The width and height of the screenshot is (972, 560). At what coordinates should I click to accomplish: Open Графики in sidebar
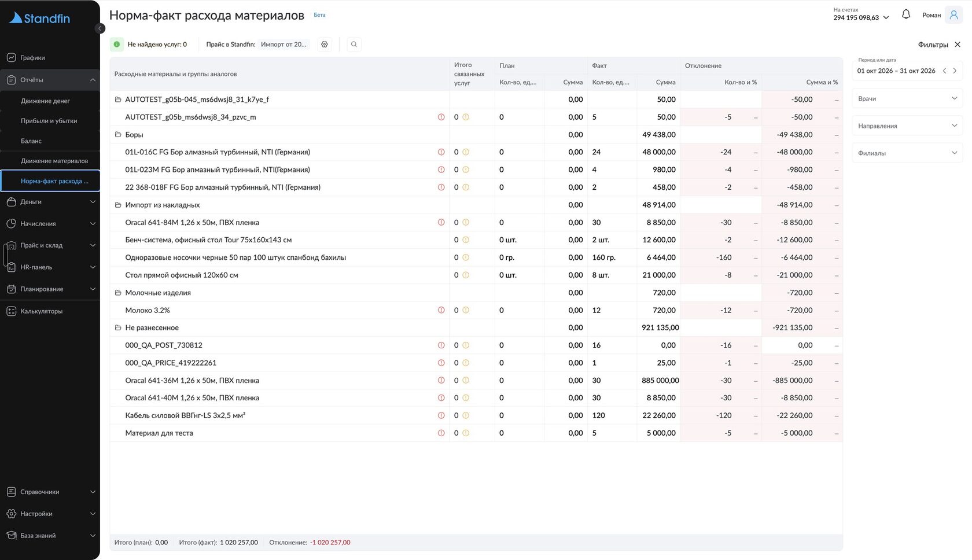pyautogui.click(x=50, y=58)
